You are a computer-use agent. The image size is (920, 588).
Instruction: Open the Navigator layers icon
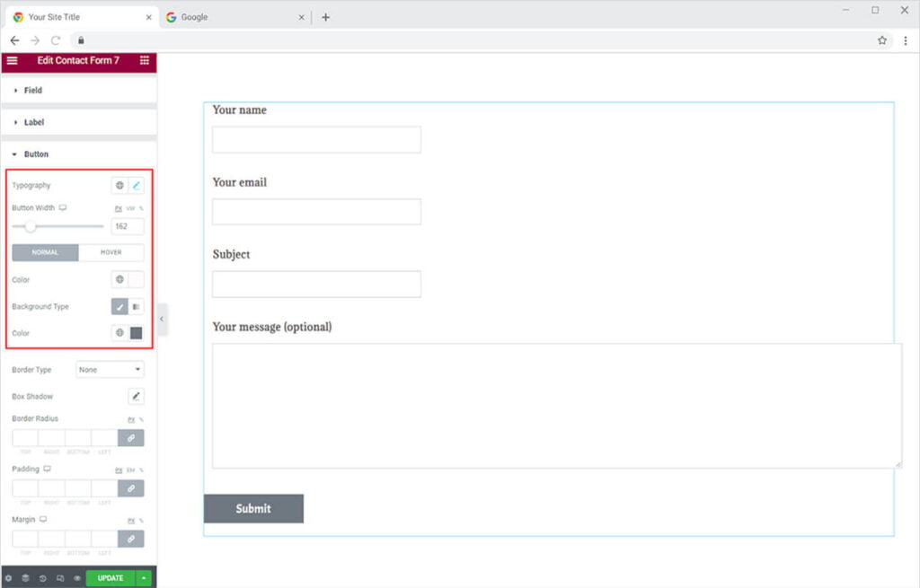click(x=25, y=578)
